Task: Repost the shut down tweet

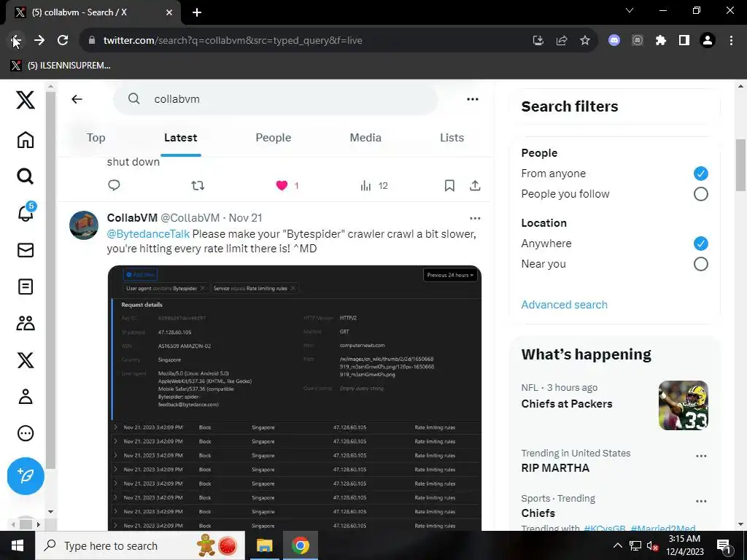Action: pos(198,185)
